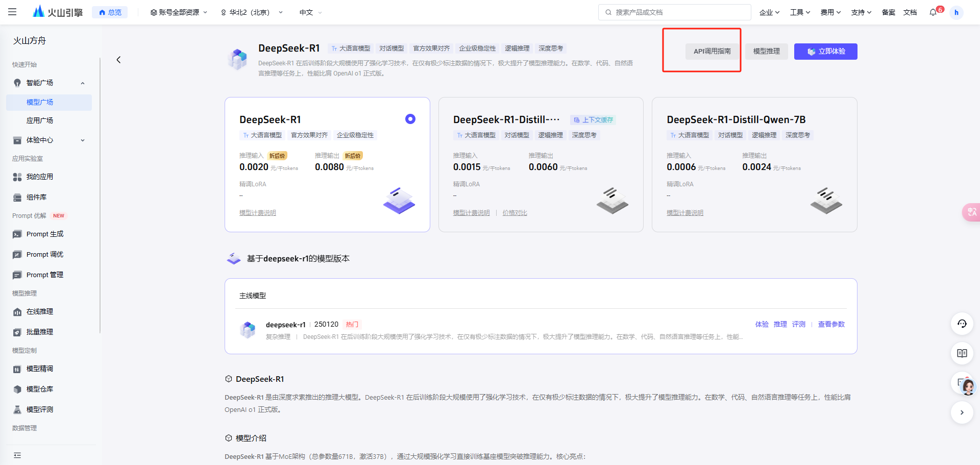Go to 总览 home button
980x465 pixels.
[x=110, y=12]
